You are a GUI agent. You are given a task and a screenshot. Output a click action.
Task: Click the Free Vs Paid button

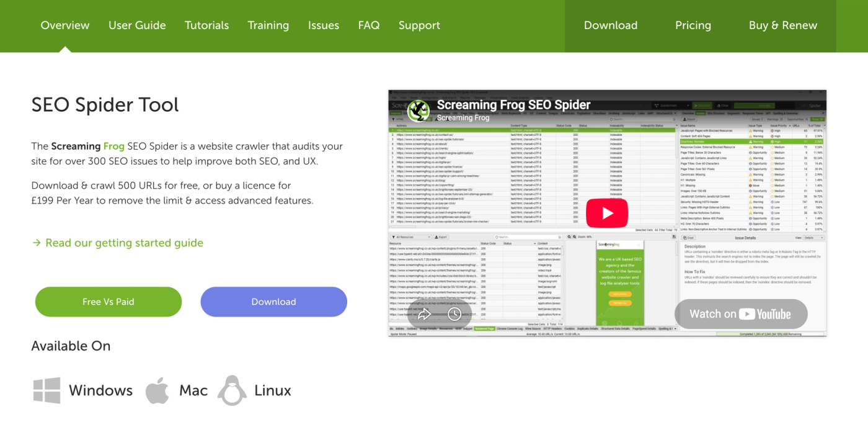pos(108,302)
